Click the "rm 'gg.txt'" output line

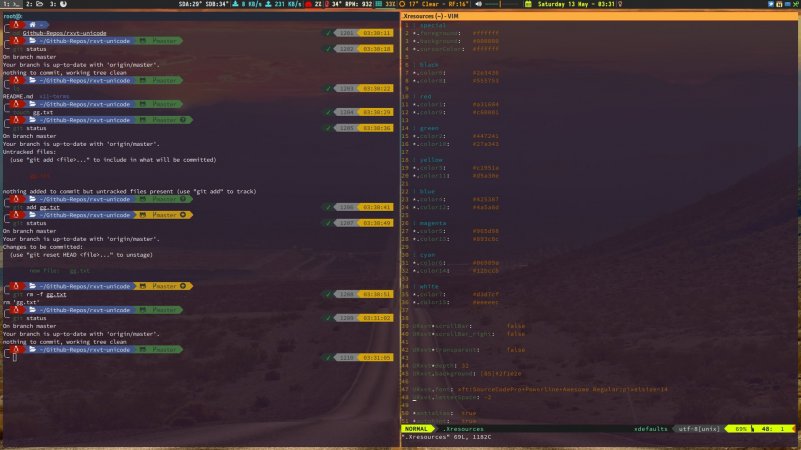[x=21, y=302]
